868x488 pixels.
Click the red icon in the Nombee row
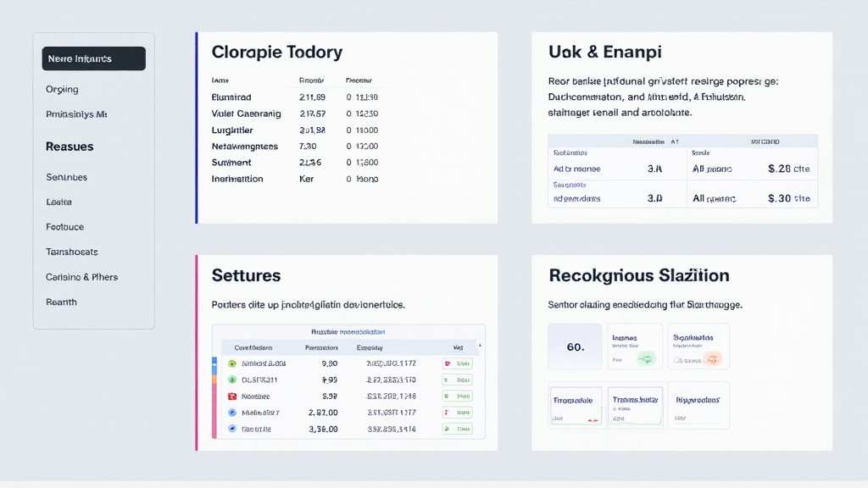[232, 396]
